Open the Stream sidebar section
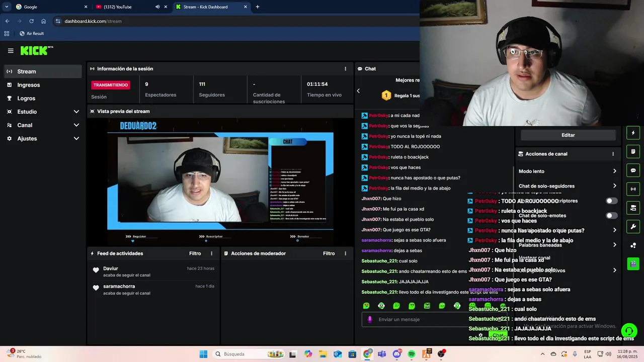Screen dimensions: 644x362 pyautogui.click(x=42, y=71)
